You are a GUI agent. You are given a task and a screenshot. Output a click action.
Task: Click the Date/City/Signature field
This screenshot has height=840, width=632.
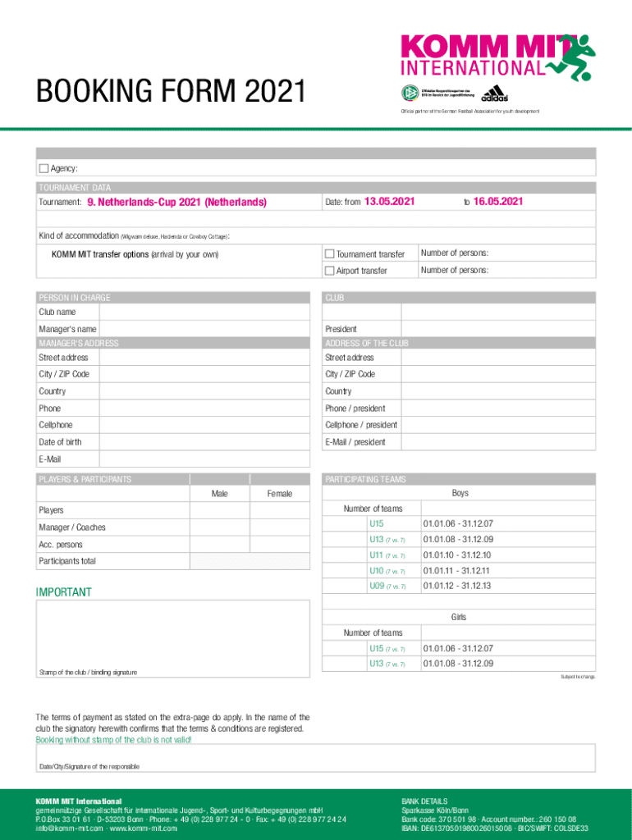pyautogui.click(x=316, y=758)
